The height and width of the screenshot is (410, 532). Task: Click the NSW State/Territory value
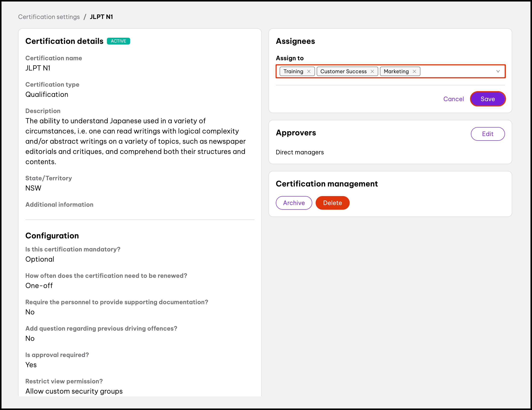33,188
